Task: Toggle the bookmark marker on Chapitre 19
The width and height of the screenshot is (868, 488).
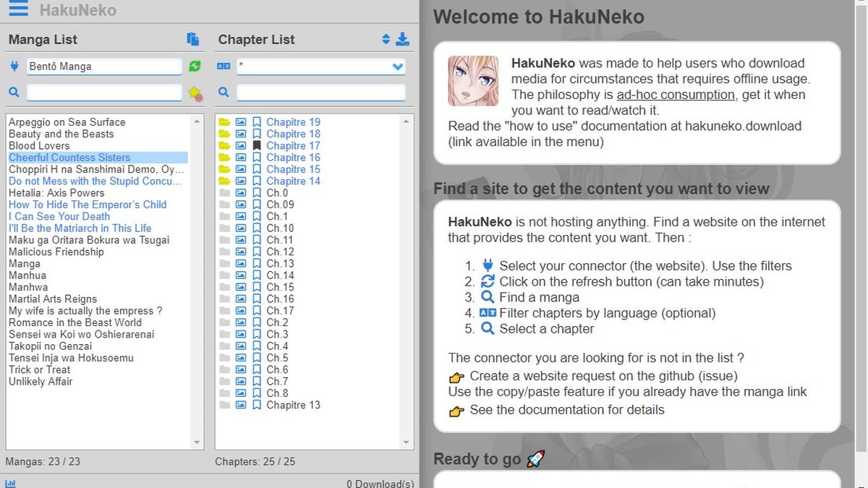Action: 257,122
